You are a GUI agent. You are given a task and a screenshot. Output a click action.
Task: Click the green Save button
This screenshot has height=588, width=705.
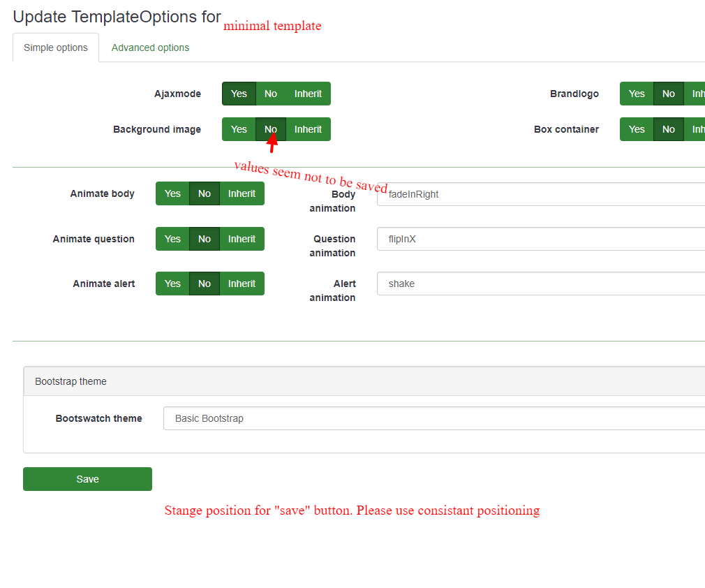[87, 479]
